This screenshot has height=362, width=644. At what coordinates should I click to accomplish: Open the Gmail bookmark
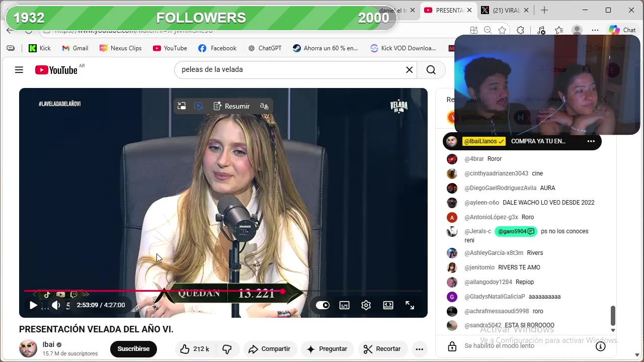pyautogui.click(x=75, y=48)
